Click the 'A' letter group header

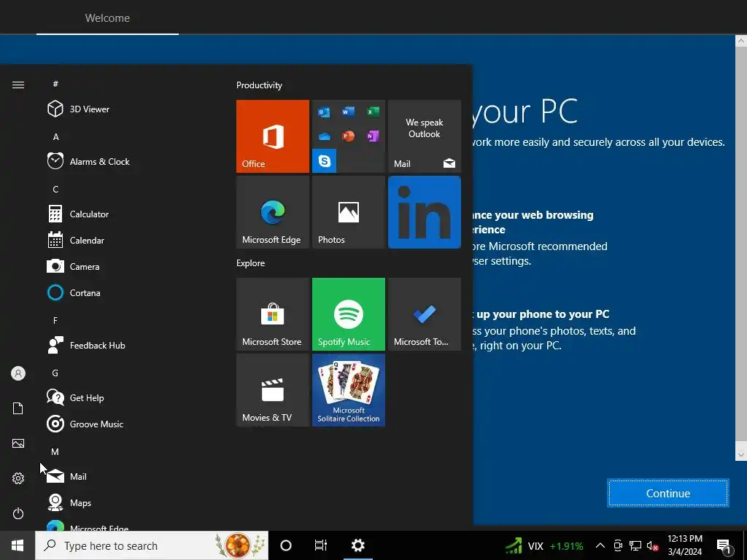point(55,136)
